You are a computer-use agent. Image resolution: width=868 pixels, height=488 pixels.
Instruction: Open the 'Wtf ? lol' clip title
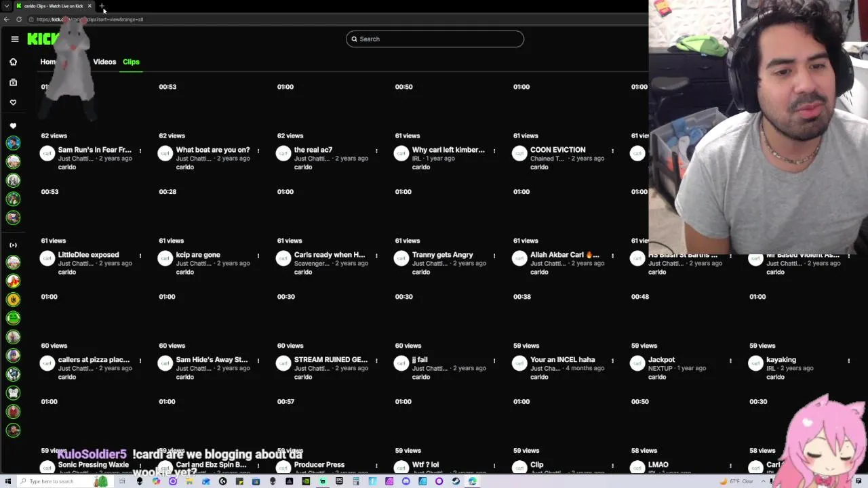(x=425, y=465)
